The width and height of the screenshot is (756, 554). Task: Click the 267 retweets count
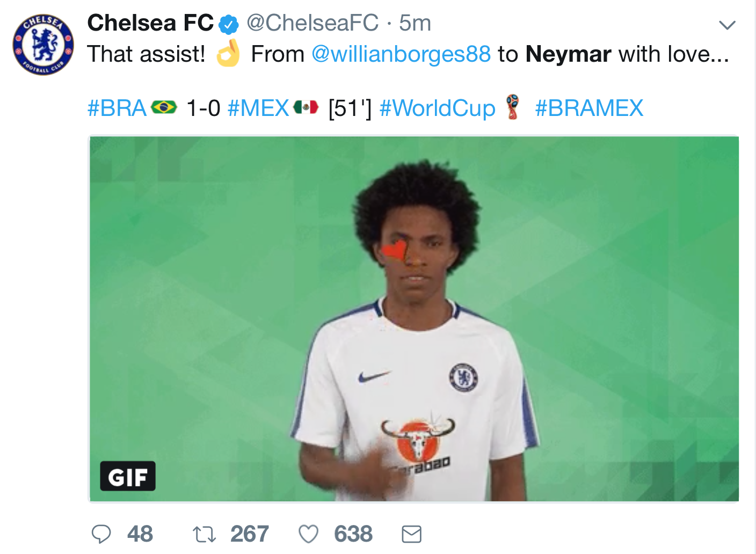[x=250, y=534]
